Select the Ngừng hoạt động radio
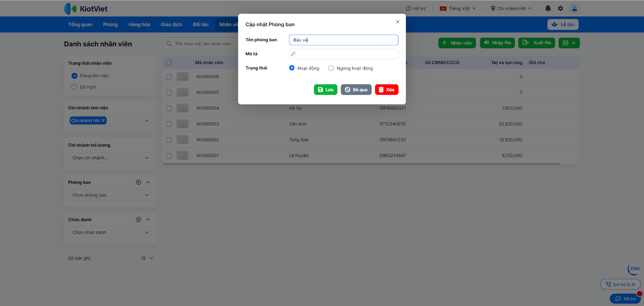The image size is (644, 306). click(x=331, y=68)
